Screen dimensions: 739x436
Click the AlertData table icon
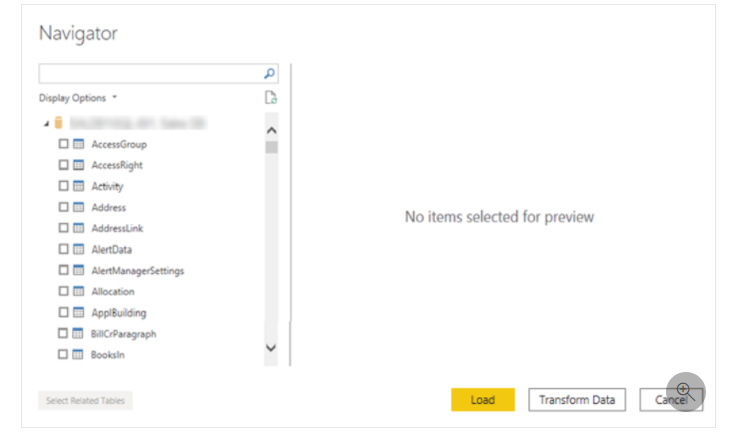(x=79, y=249)
